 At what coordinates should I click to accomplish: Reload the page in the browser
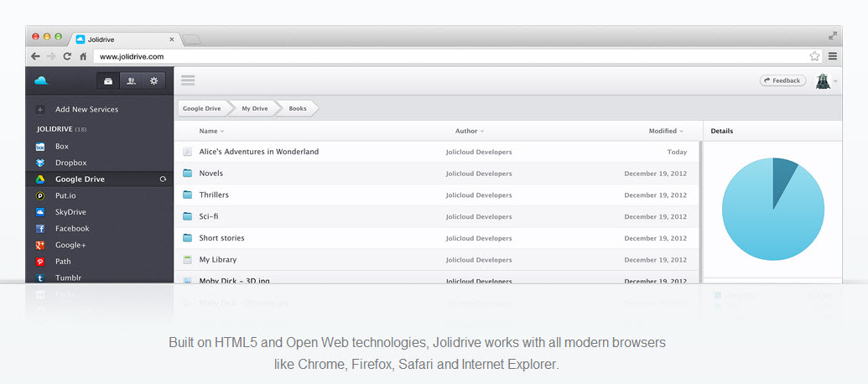point(67,56)
